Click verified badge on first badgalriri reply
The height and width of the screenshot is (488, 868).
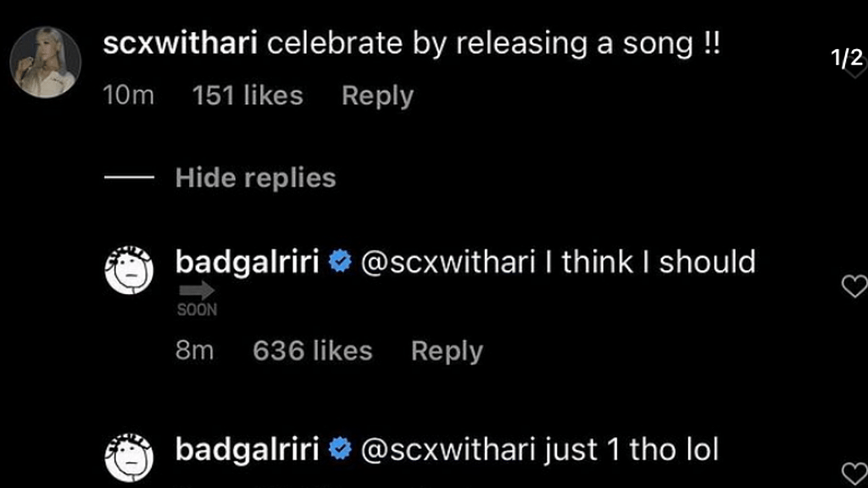pos(340,261)
